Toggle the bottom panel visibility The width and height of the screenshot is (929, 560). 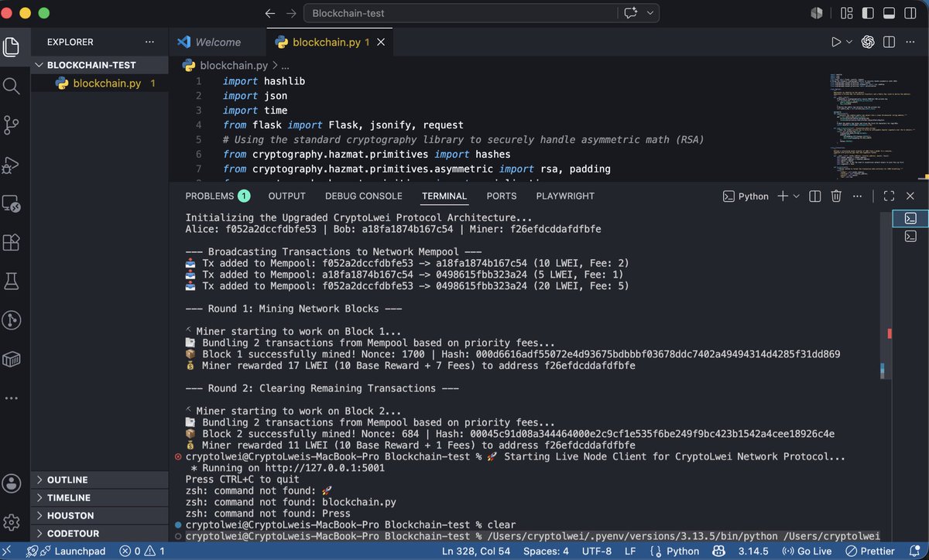coord(890,13)
